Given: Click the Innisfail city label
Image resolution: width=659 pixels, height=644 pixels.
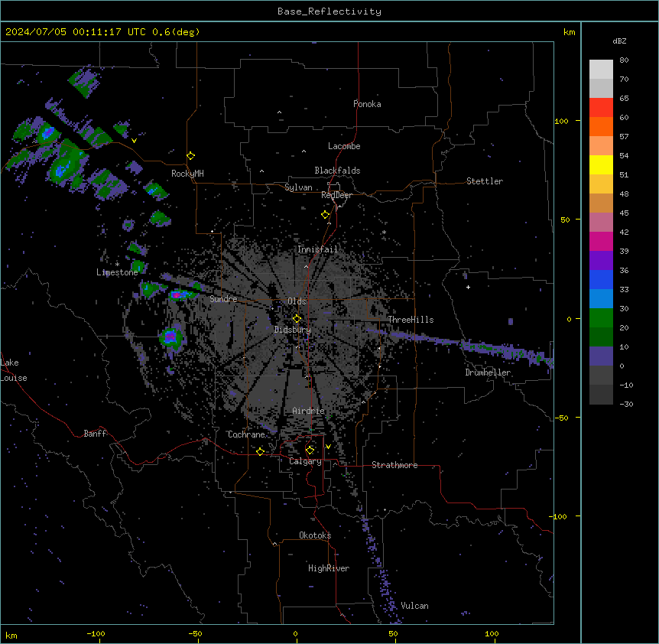Looking at the screenshot, I should pos(317,249).
